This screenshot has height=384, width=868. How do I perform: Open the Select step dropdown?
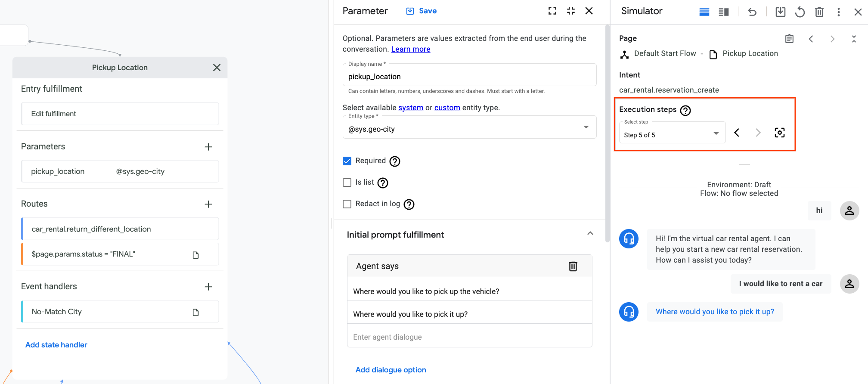(672, 133)
